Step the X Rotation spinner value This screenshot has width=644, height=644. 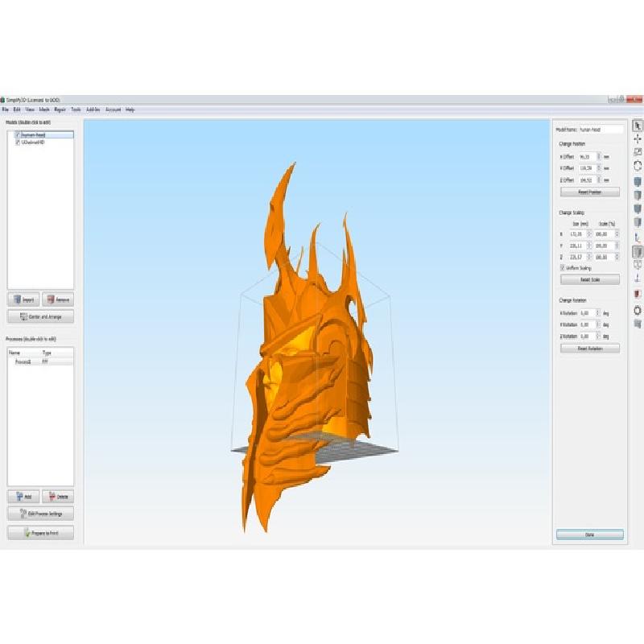(597, 313)
